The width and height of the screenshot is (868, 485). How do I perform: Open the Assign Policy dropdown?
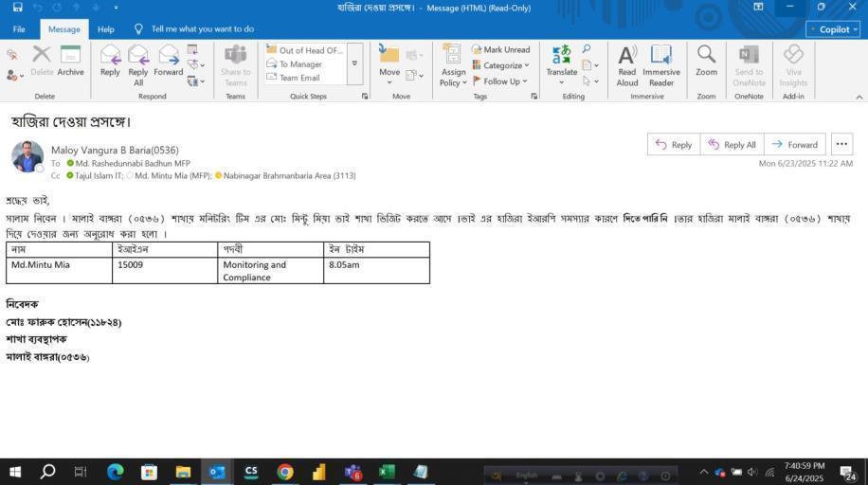pos(453,63)
